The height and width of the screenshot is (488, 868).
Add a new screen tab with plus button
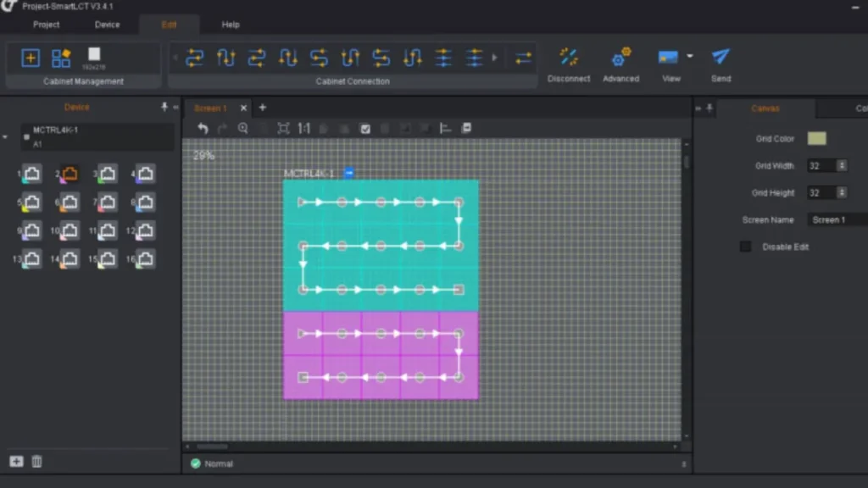tap(262, 108)
